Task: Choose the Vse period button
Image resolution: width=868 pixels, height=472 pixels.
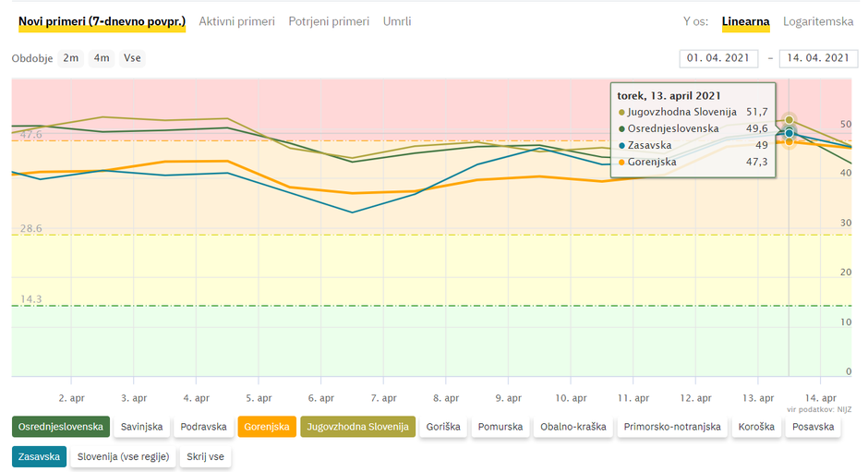Action: pyautogui.click(x=132, y=58)
